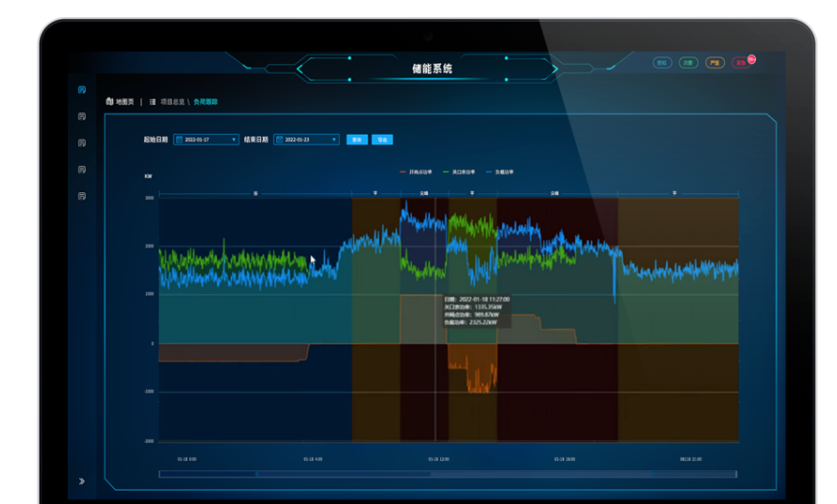Click the second icon in left sidebar
837x504 pixels.
[x=82, y=117]
